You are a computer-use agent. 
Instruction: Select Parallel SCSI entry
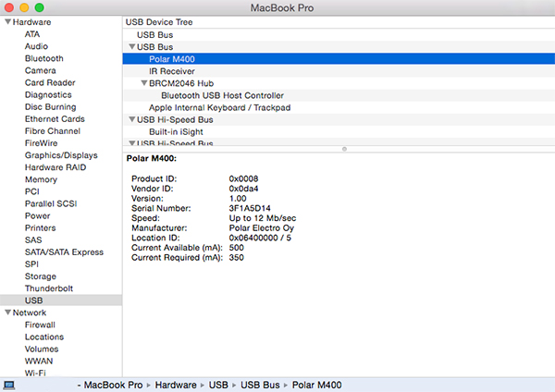coord(51,203)
